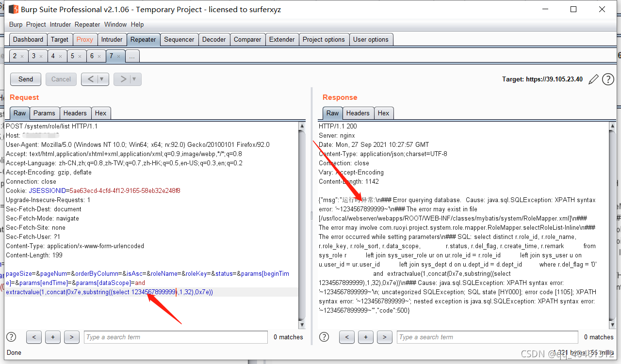Viewport: 621px width, 364px height.
Task: Open the history back dropdown arrow
Action: click(x=102, y=79)
